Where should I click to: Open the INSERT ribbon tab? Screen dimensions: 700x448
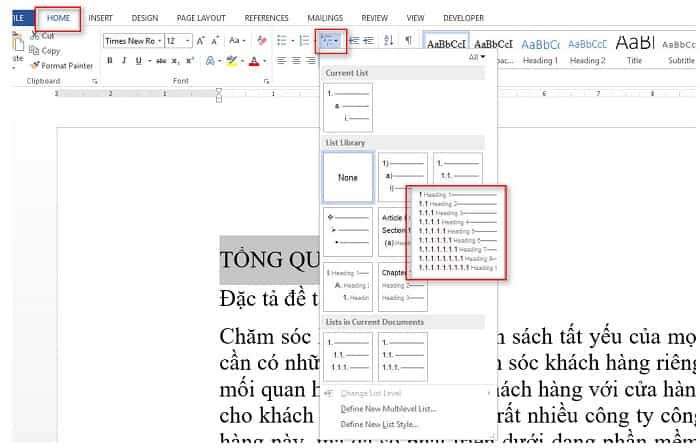coord(100,18)
